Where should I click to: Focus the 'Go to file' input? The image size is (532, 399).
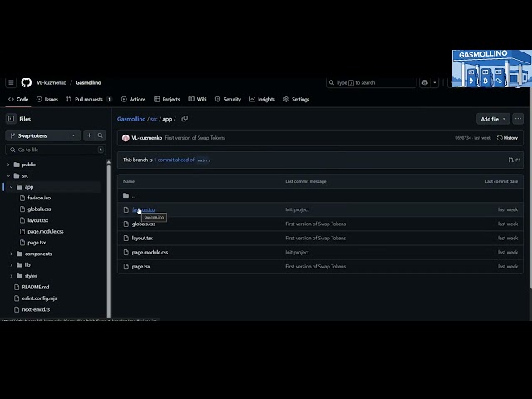click(x=56, y=150)
